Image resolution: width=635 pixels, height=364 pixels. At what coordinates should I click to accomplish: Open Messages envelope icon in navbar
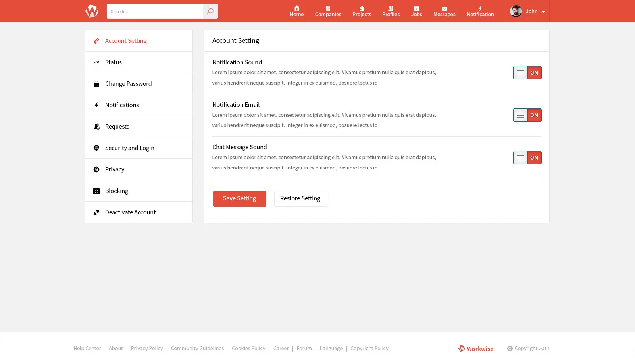tap(444, 8)
